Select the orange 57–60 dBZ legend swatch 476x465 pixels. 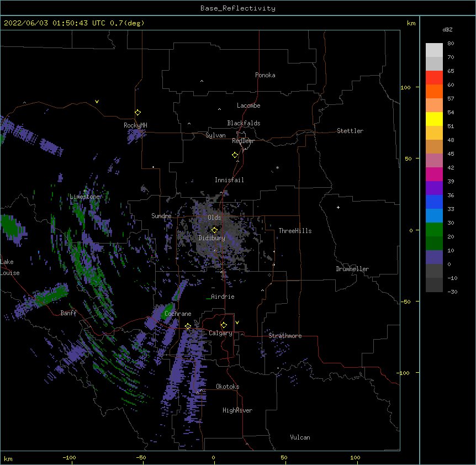pos(434,92)
